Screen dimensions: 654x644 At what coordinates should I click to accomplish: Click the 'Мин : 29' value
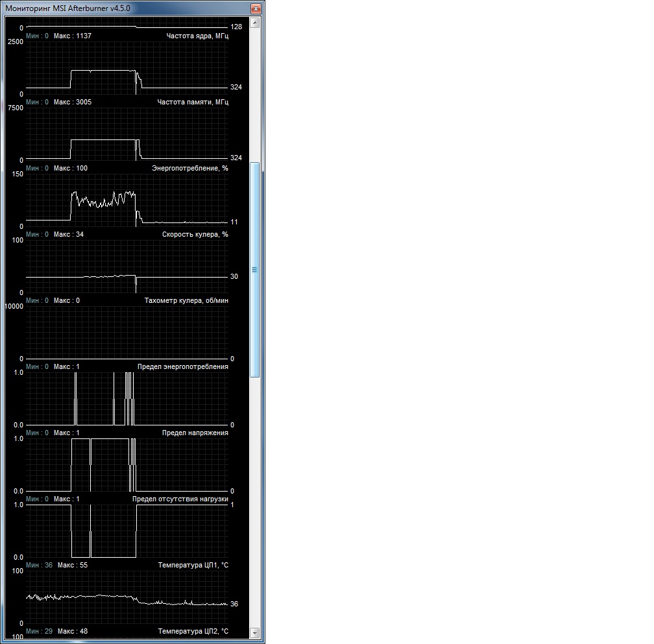[x=39, y=631]
